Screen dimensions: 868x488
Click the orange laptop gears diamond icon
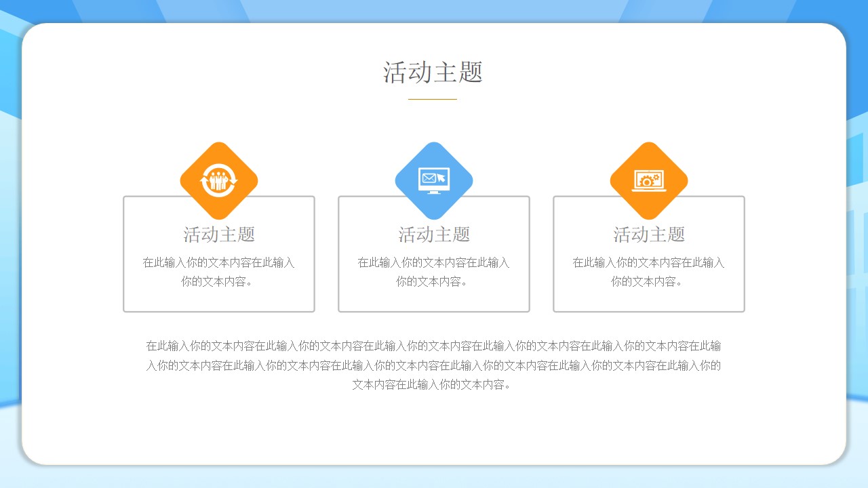click(x=649, y=181)
